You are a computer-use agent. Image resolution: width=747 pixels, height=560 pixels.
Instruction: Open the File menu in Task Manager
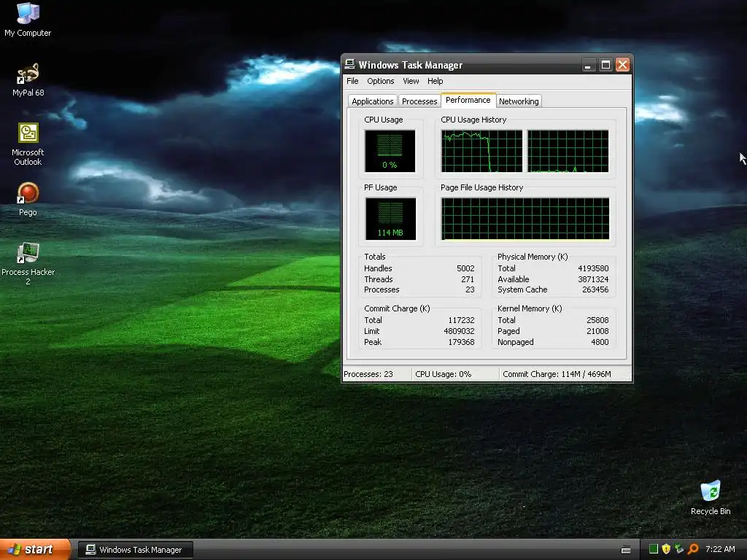[352, 81]
